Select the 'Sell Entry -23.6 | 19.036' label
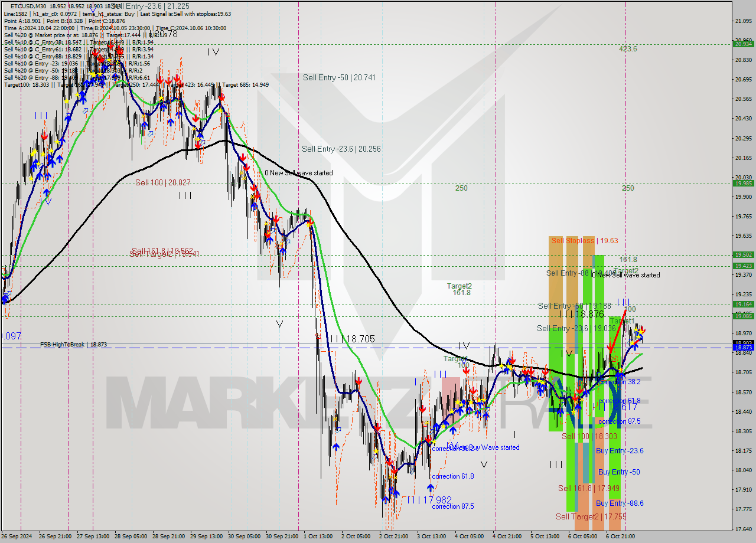 tap(576, 328)
